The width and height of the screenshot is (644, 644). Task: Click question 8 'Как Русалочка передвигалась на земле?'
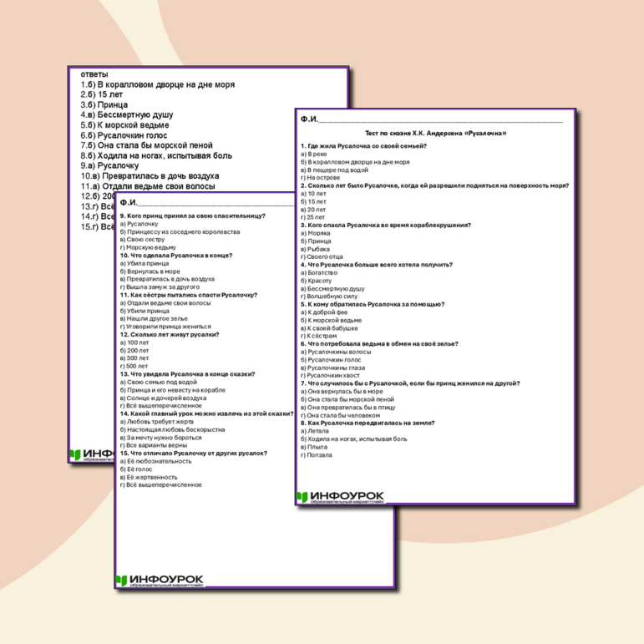368,423
